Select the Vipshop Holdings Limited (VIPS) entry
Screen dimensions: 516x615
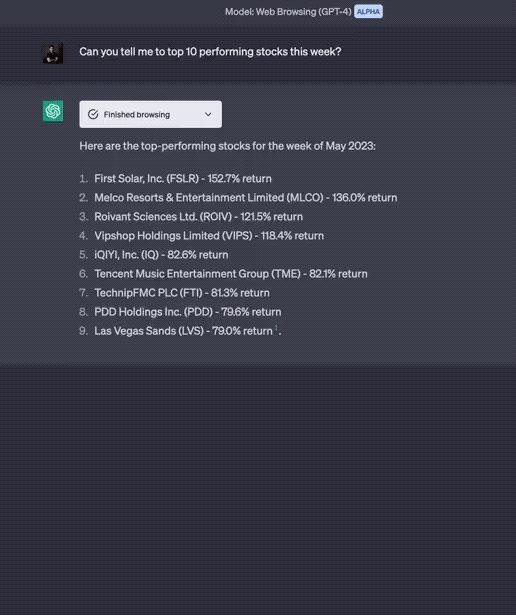pyautogui.click(x=209, y=236)
